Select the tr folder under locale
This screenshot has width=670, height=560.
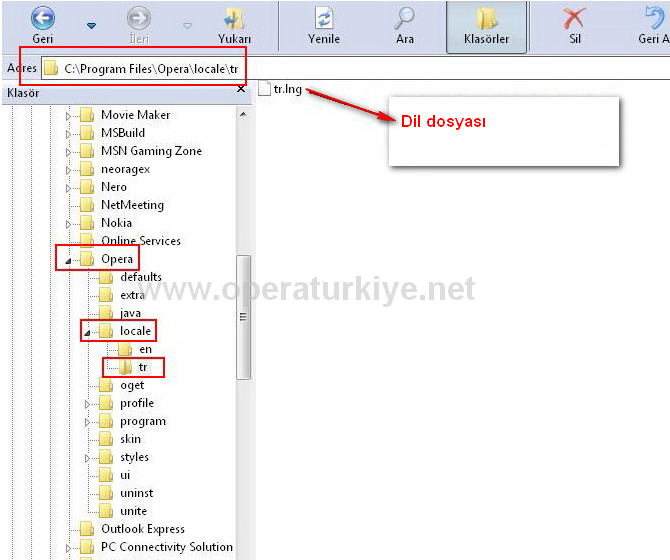(133, 367)
